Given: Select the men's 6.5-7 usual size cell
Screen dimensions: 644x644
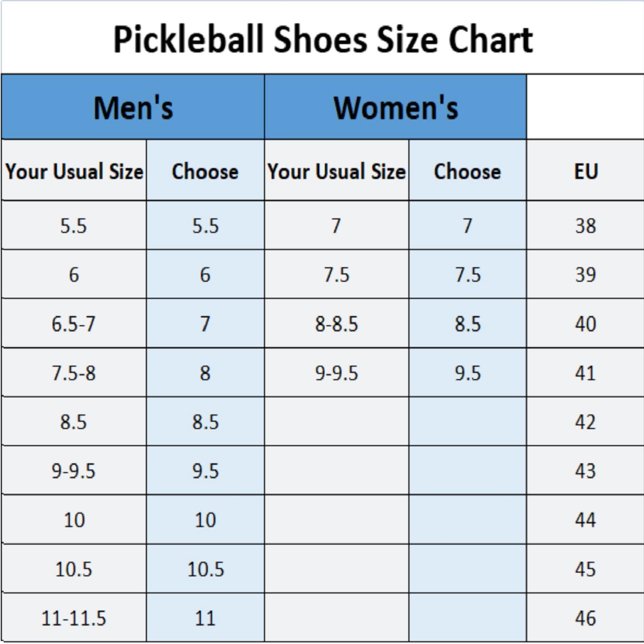Looking at the screenshot, I should [74, 324].
